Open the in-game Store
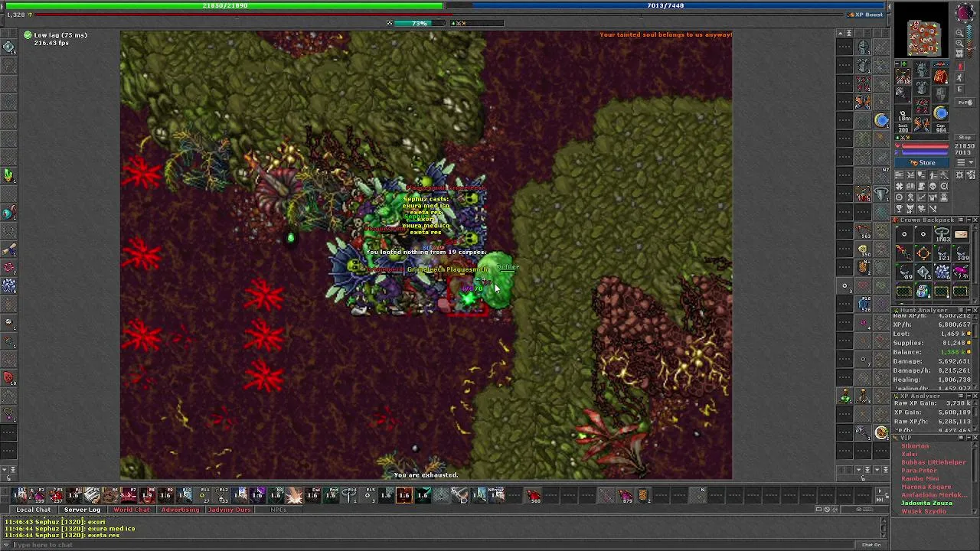 click(x=923, y=163)
